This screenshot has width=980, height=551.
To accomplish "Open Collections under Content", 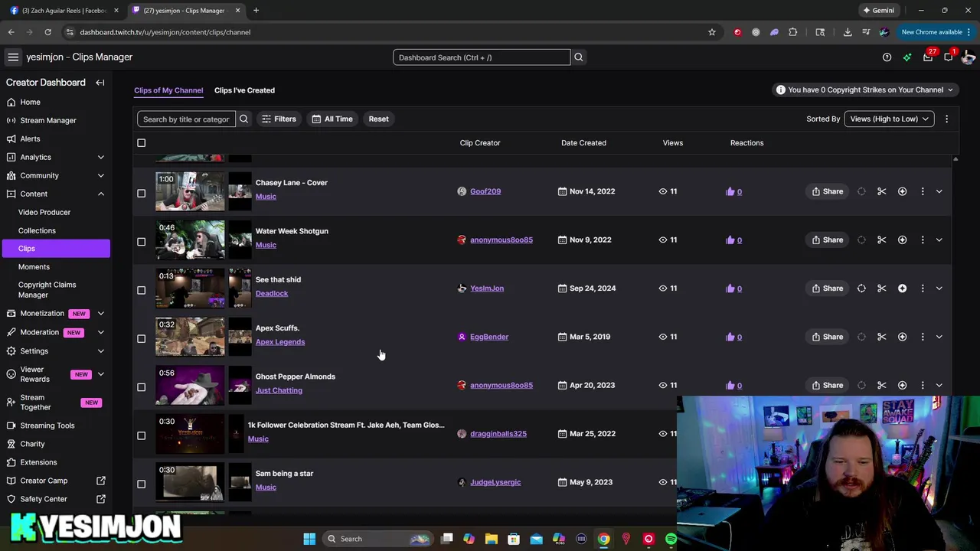I will click(37, 230).
